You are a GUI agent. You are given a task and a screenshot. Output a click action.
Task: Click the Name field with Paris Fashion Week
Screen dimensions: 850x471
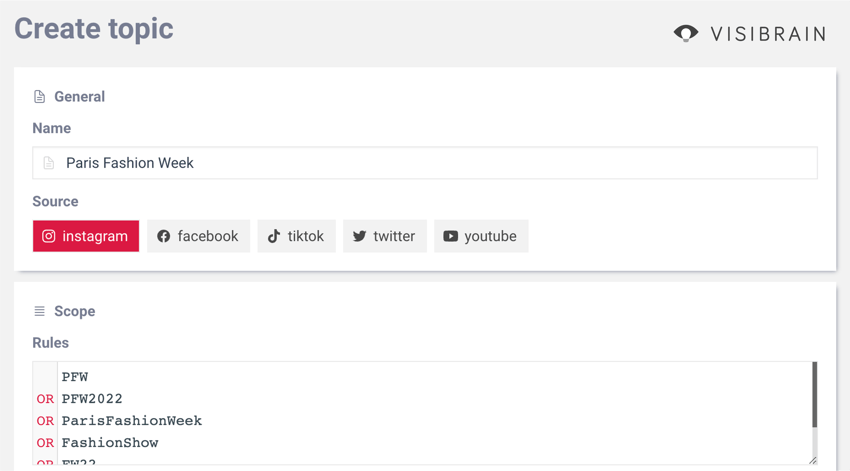[425, 163]
